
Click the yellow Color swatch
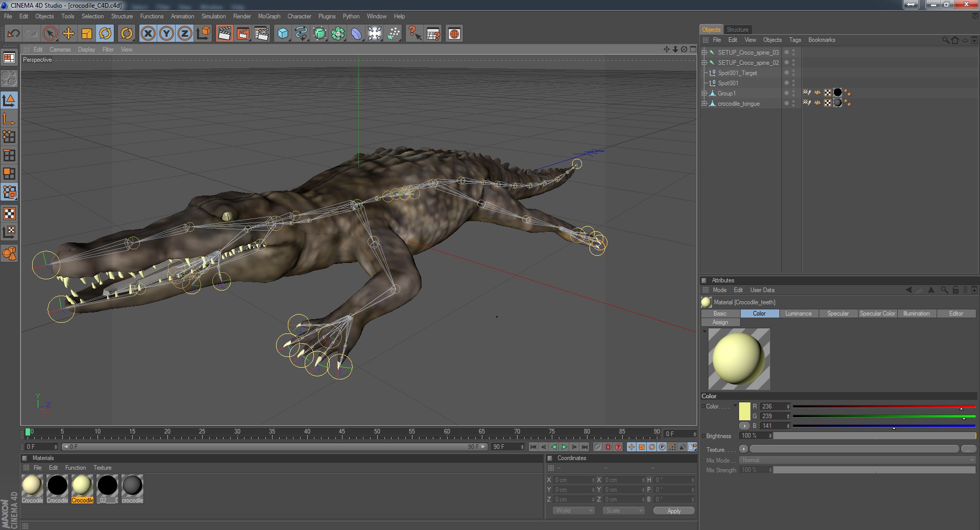tap(745, 411)
